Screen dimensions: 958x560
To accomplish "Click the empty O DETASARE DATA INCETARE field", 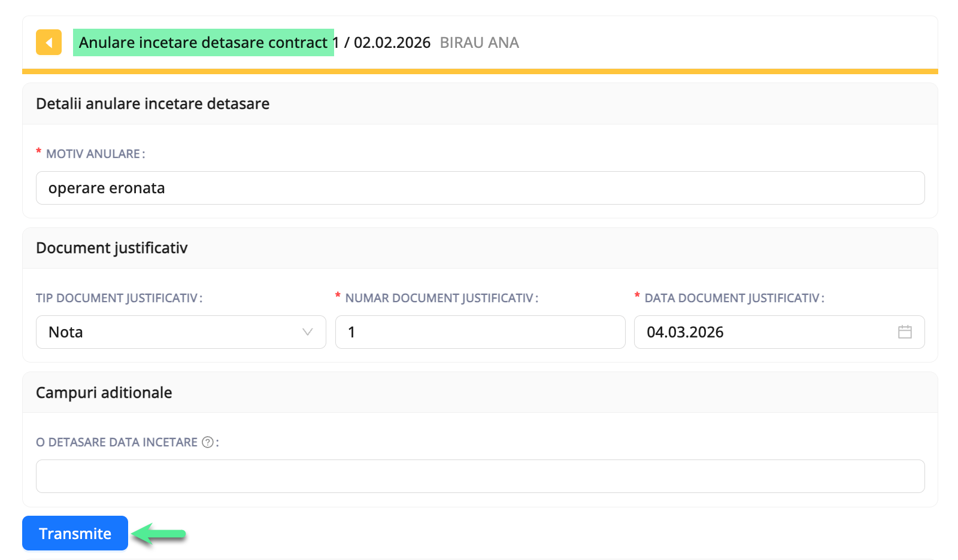I will (479, 476).
